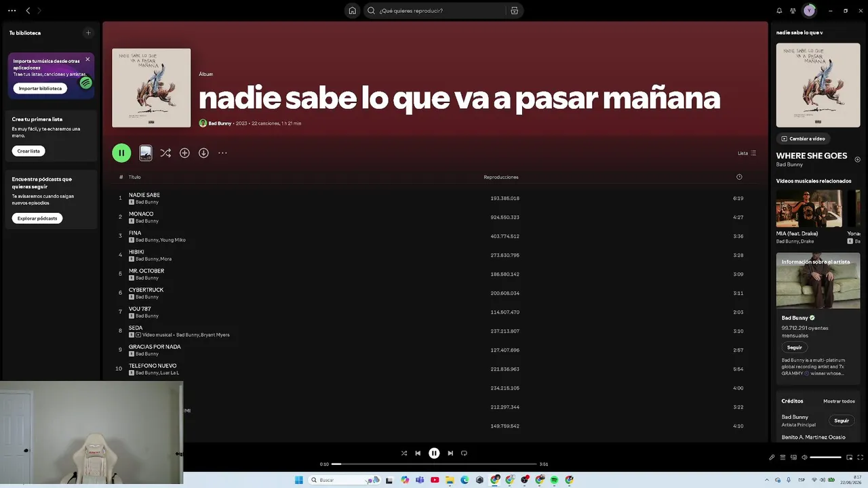The image size is (868, 488).
Task: Open the Browse icon beside the search bar
Action: pyautogui.click(x=515, y=11)
